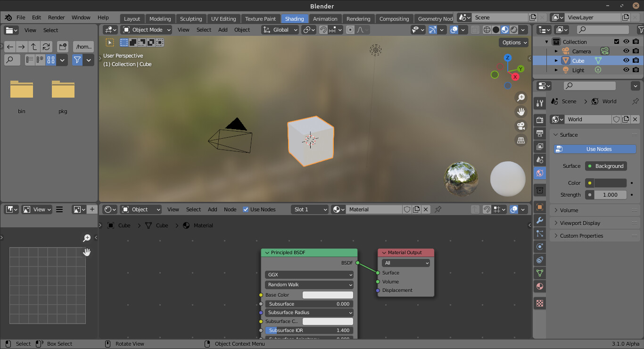Open the Physics properties tab
The image size is (644, 349).
click(540, 247)
